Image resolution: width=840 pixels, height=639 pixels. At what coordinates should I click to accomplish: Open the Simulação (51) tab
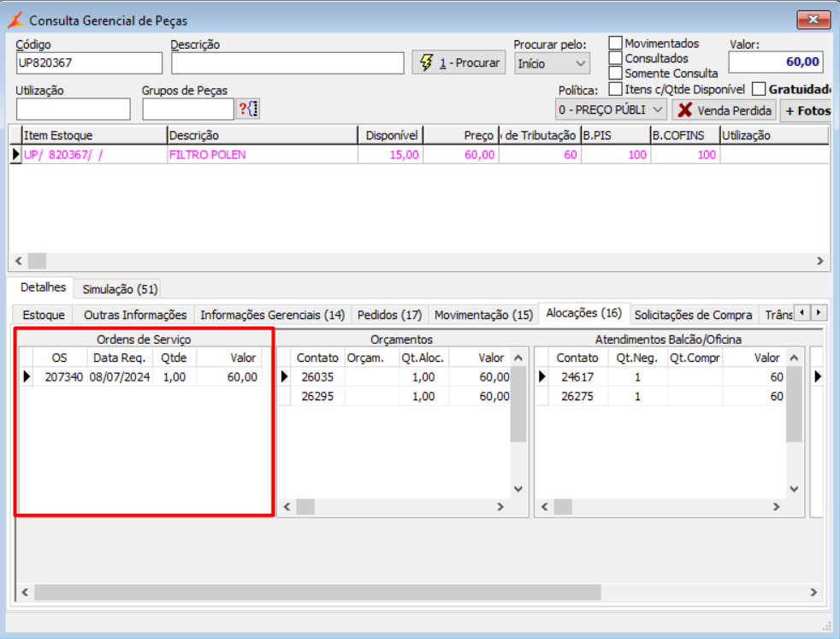(x=120, y=289)
